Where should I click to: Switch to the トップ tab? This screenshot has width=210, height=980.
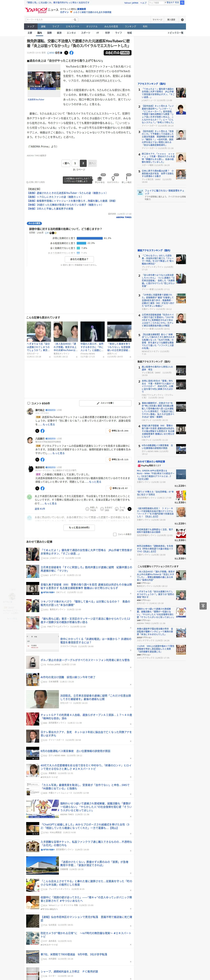[31, 26]
